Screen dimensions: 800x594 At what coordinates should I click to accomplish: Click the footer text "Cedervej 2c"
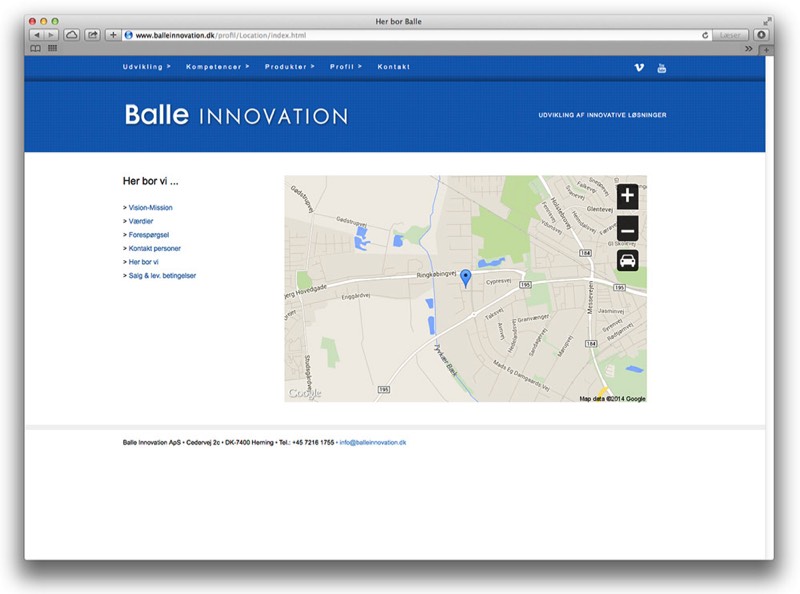tap(203, 442)
